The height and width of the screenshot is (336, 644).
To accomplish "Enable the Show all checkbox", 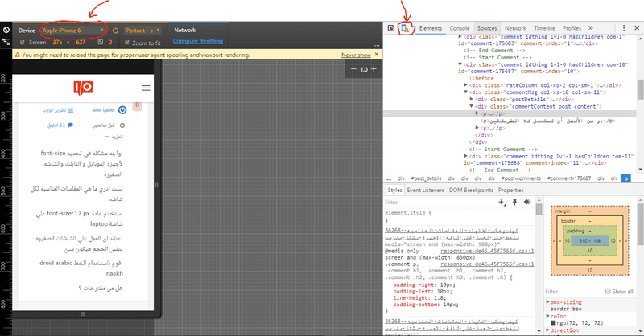I will coord(608,291).
